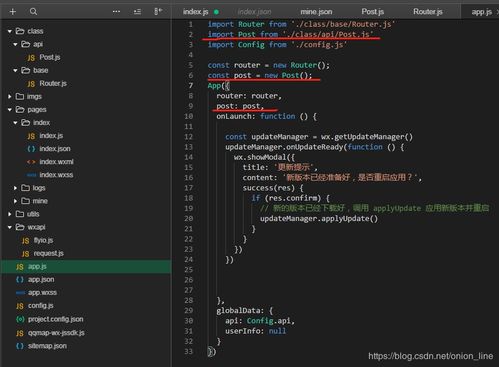The image size is (499, 367).
Task: Click braces icon beside sitemap.json
Action: click(20, 346)
